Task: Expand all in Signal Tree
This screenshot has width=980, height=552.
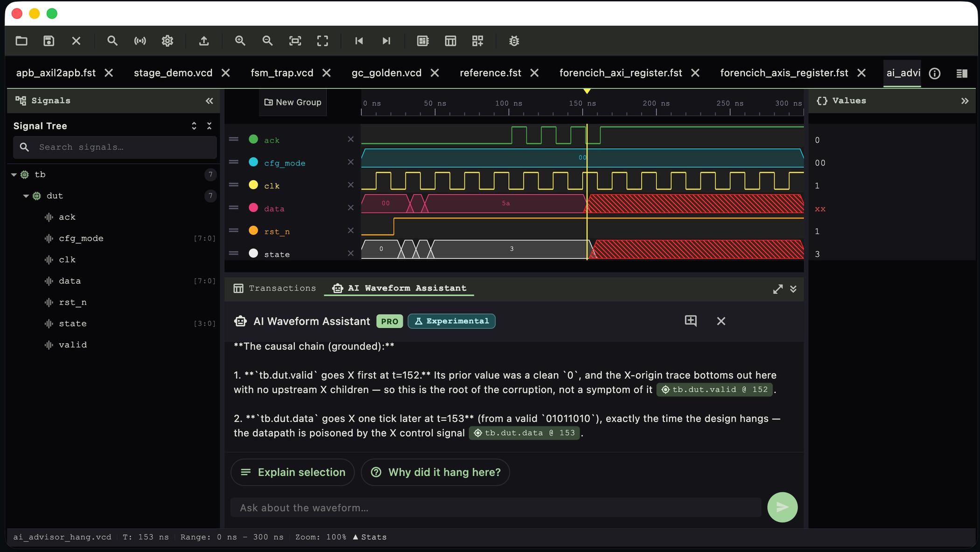Action: 194,126
